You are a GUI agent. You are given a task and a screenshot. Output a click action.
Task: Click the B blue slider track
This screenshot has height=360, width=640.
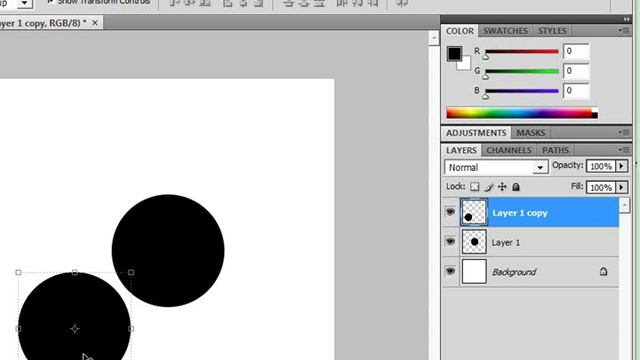pyautogui.click(x=522, y=91)
